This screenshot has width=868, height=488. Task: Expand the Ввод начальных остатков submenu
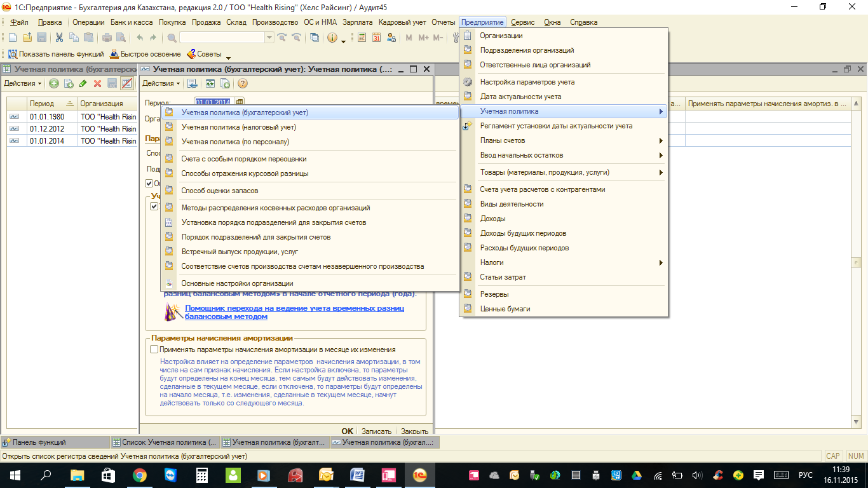click(x=661, y=155)
